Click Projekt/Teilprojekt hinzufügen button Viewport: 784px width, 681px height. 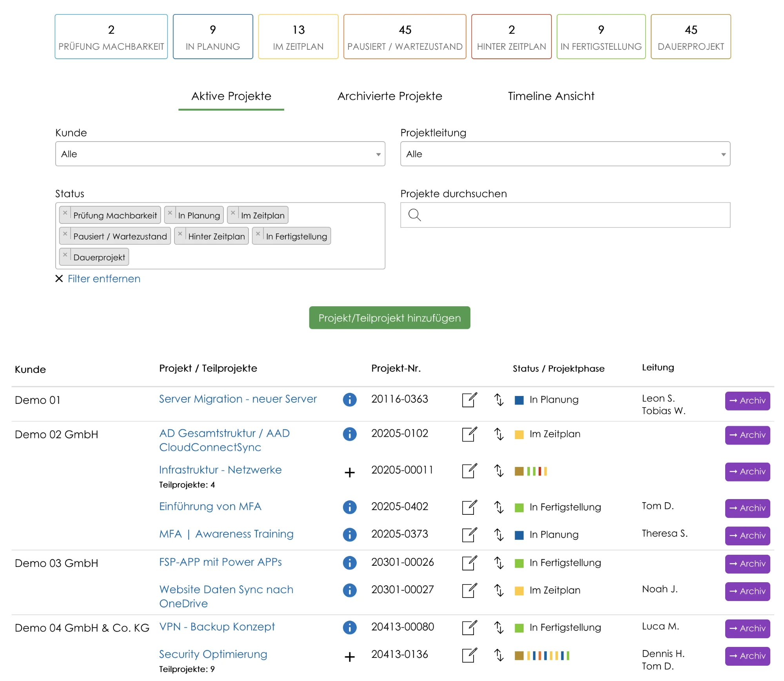coord(389,318)
